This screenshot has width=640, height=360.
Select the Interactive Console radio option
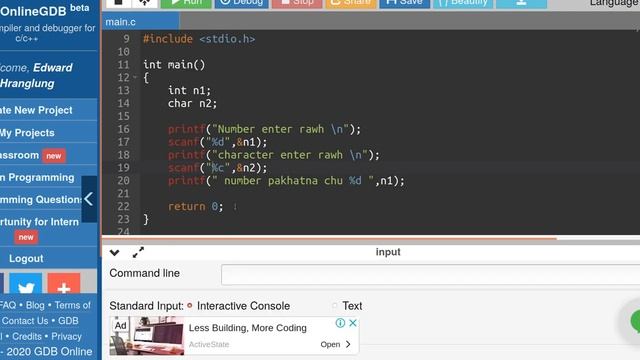click(190, 305)
